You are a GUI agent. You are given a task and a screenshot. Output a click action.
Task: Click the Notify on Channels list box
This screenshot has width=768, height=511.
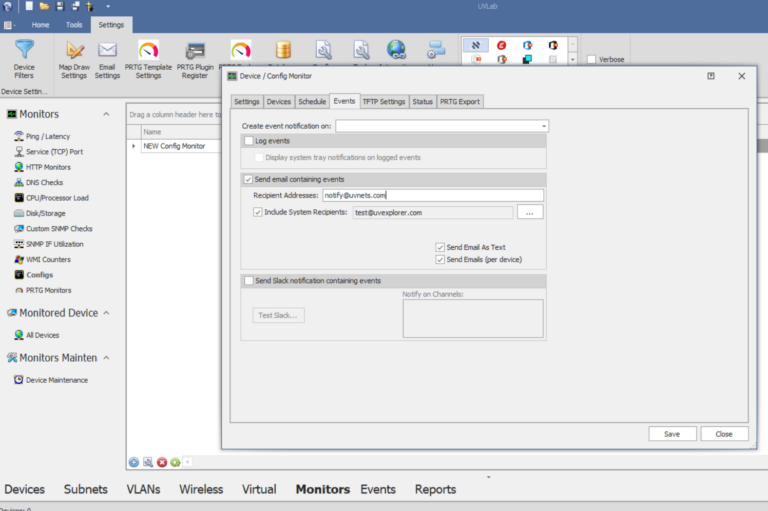(x=473, y=318)
